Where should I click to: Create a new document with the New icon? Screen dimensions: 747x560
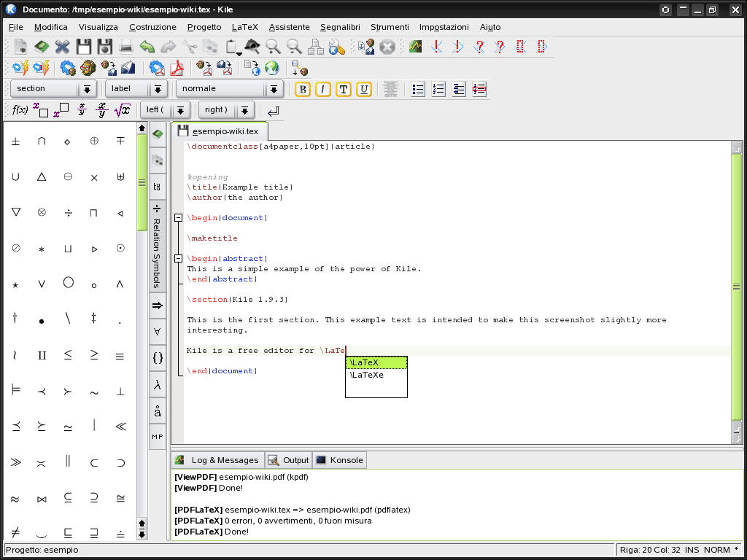click(20, 47)
